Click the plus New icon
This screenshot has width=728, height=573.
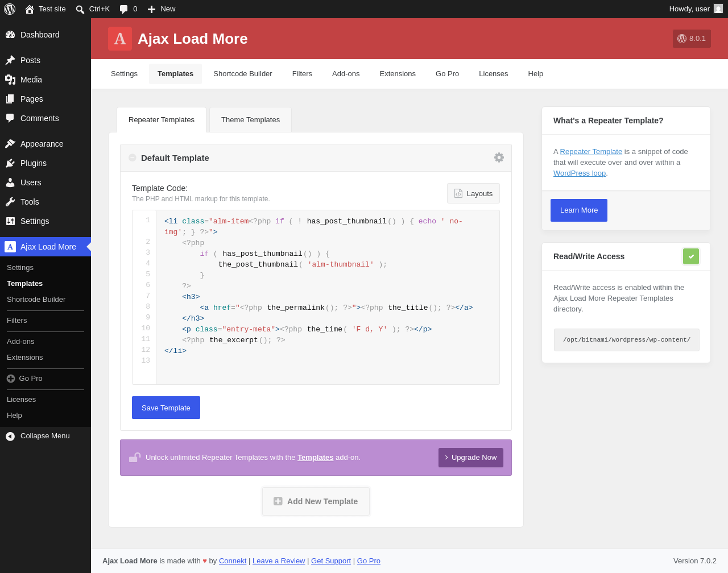151,9
